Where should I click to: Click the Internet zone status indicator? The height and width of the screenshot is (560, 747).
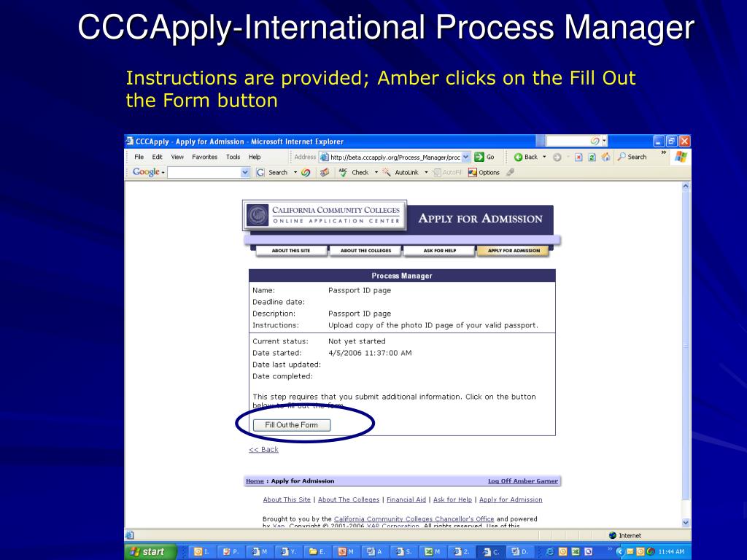click(x=625, y=536)
